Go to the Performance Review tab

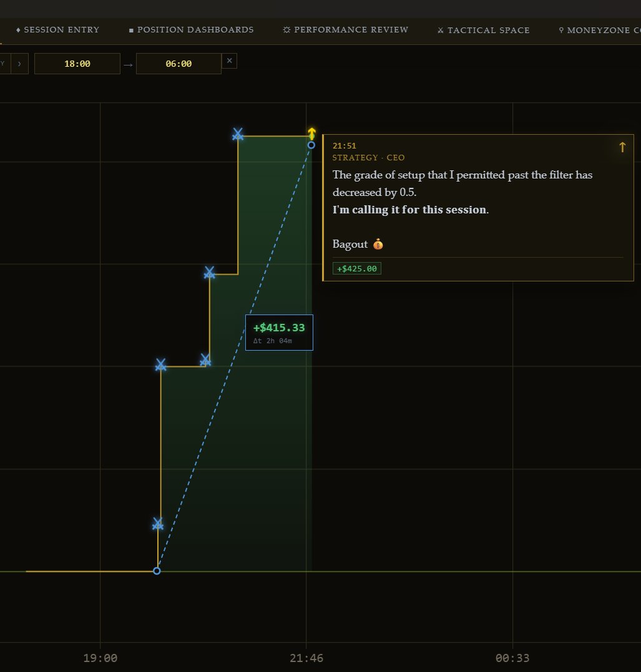346,30
